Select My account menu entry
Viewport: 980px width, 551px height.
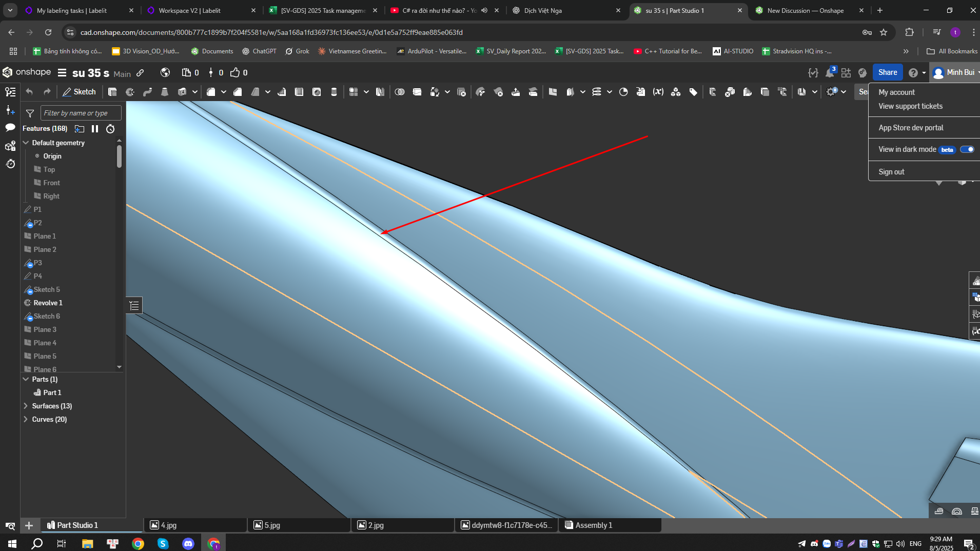896,92
